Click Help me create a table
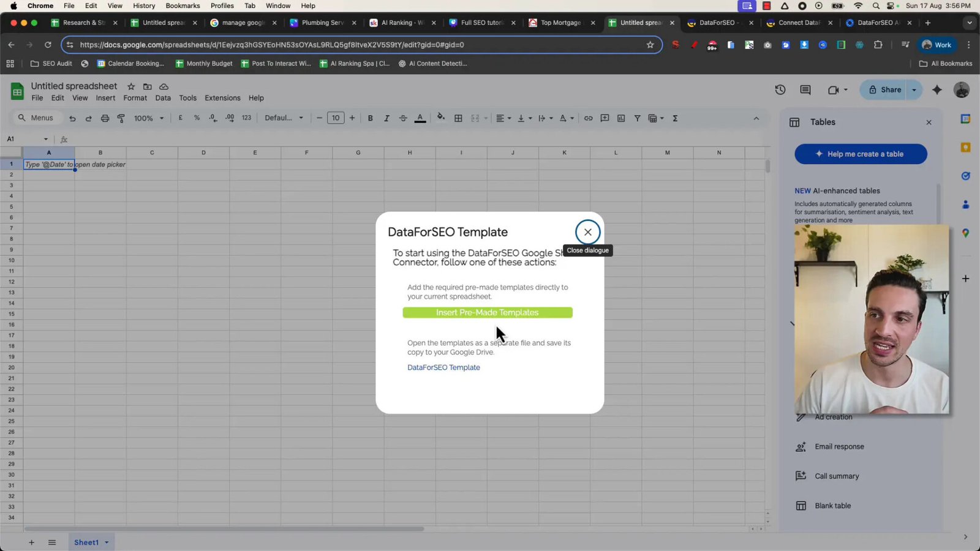The height and width of the screenshot is (551, 980). [x=861, y=154]
